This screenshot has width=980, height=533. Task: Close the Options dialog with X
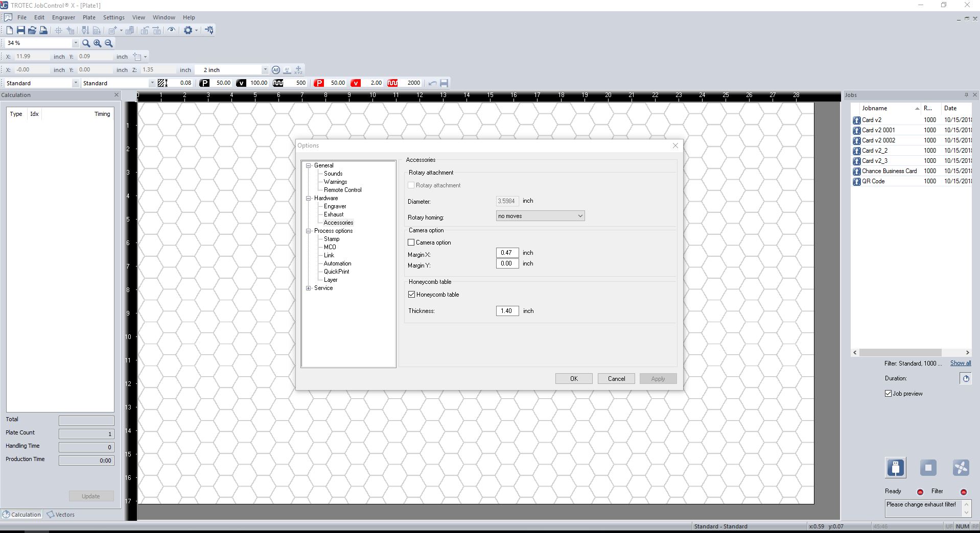click(675, 146)
